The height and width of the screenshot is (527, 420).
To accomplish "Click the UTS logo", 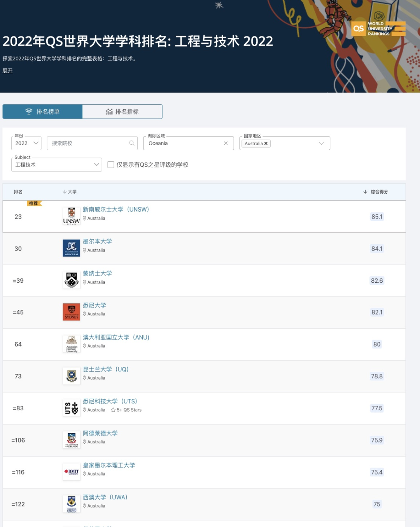I will pos(72,408).
